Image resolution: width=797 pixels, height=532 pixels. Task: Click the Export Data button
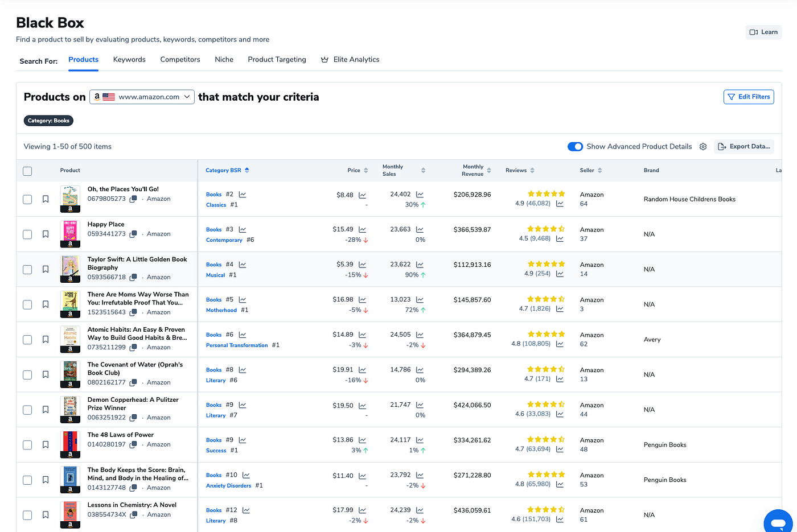pos(744,147)
